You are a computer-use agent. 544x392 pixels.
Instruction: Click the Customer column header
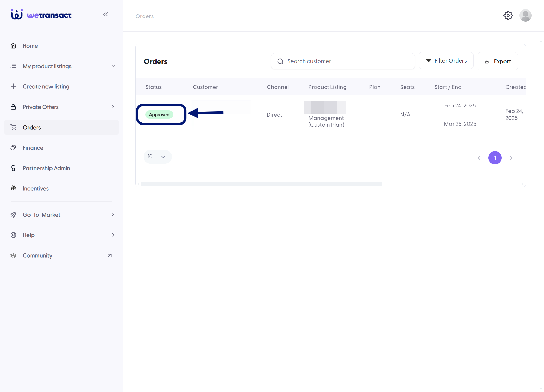[x=205, y=87]
